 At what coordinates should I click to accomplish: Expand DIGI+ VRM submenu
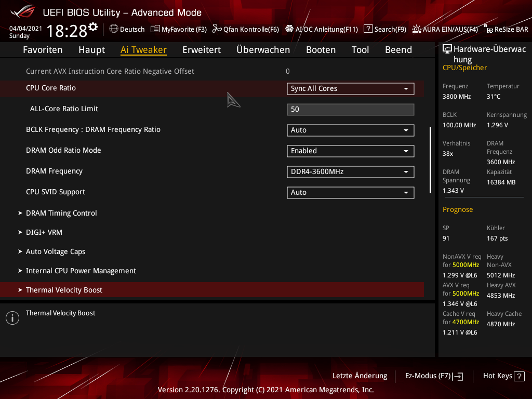[44, 232]
